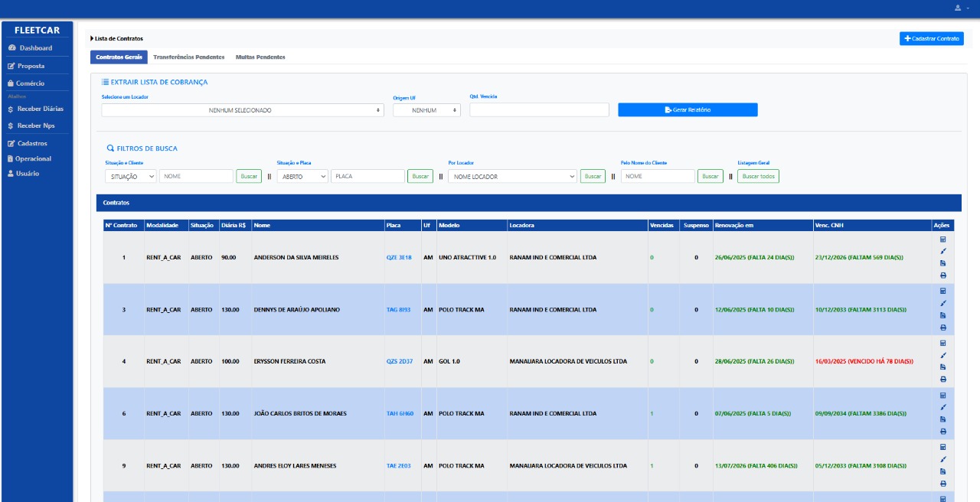
Task: Open calculator action for contract 1 Anderson row
Action: [942, 240]
